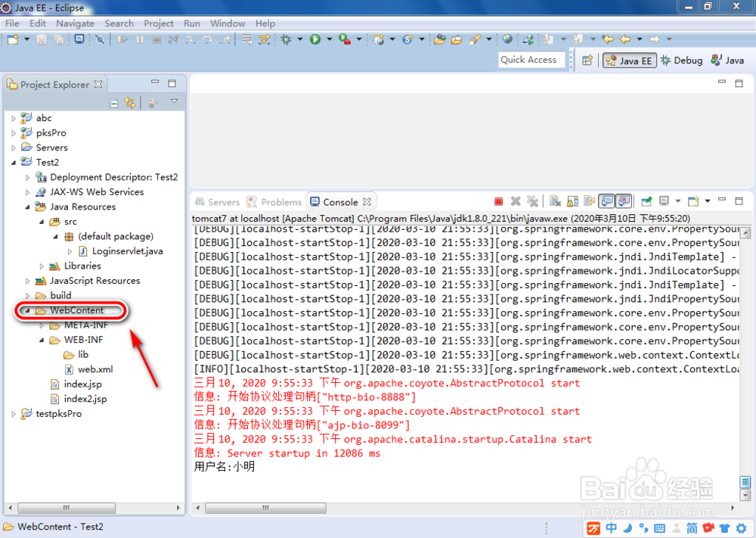
Task: Open the Navigate menu
Action: (75, 23)
